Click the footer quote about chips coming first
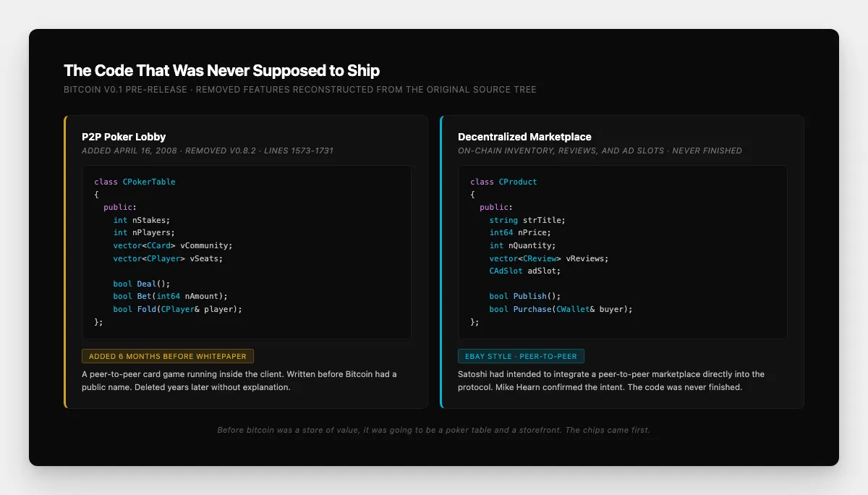Screen dimensions: 868x495 coord(434,430)
